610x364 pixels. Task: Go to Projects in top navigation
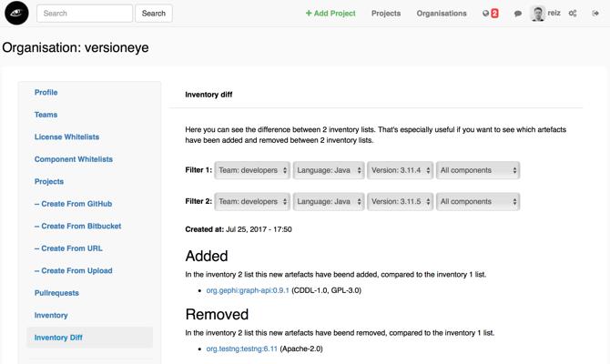[386, 14]
